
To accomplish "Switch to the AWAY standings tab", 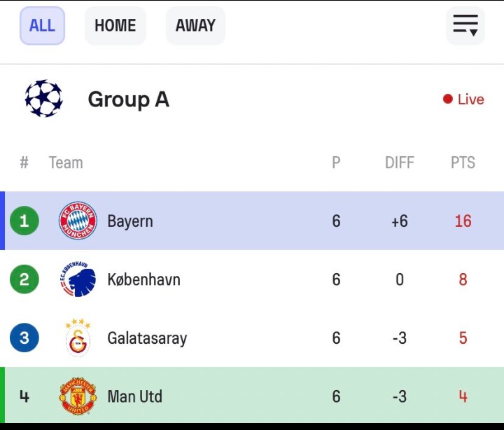I will [195, 26].
